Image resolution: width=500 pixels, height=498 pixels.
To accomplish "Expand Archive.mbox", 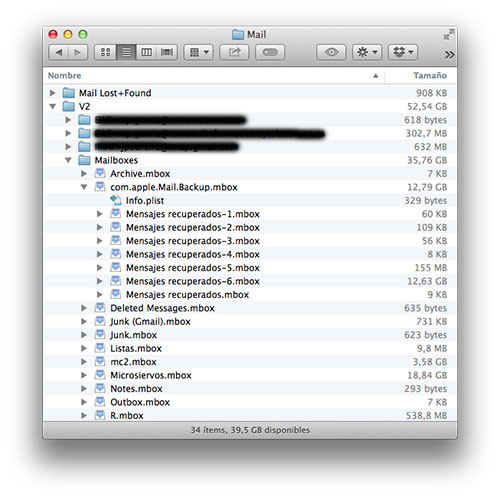I will 84,174.
